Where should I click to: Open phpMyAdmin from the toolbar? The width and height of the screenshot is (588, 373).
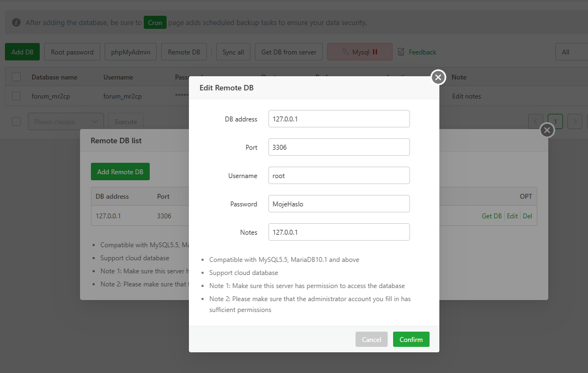pos(131,52)
